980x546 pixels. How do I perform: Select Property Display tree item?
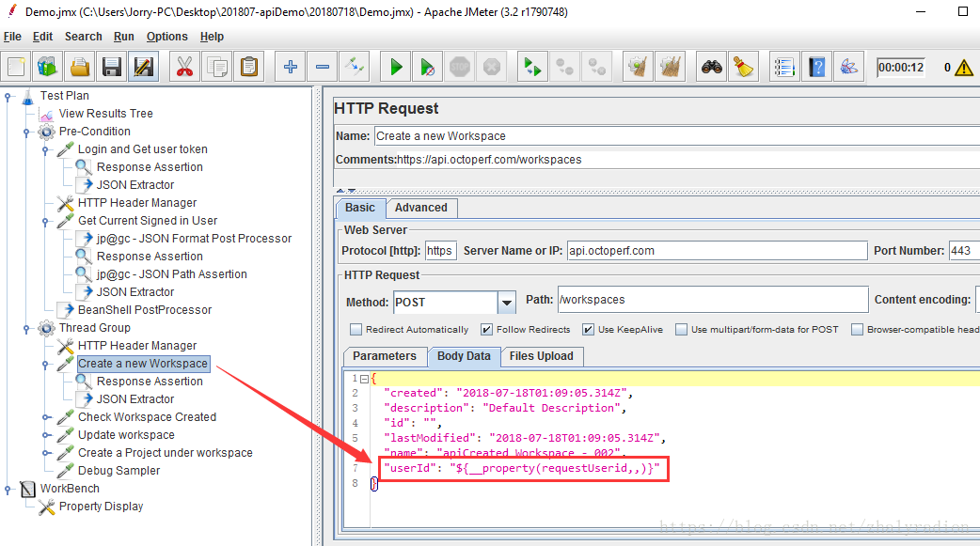(101, 507)
